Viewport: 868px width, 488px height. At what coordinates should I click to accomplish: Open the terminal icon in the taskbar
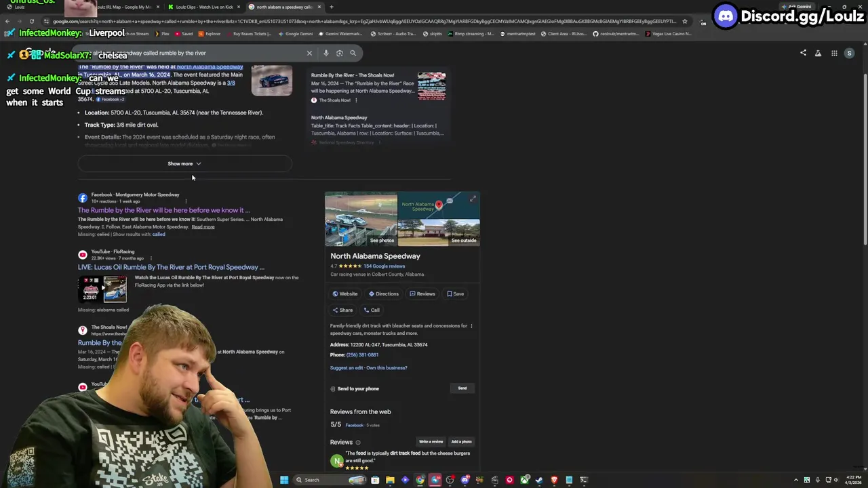click(584, 480)
